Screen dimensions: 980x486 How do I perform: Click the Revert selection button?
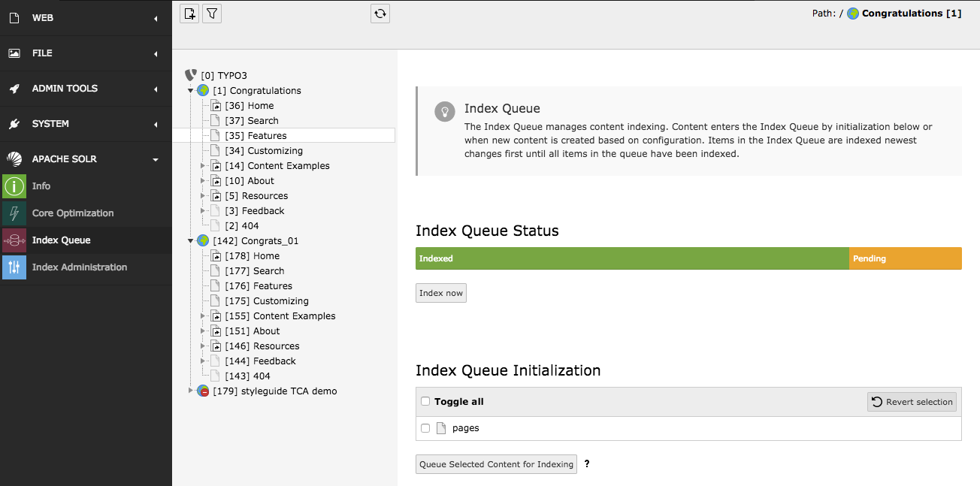coord(912,402)
